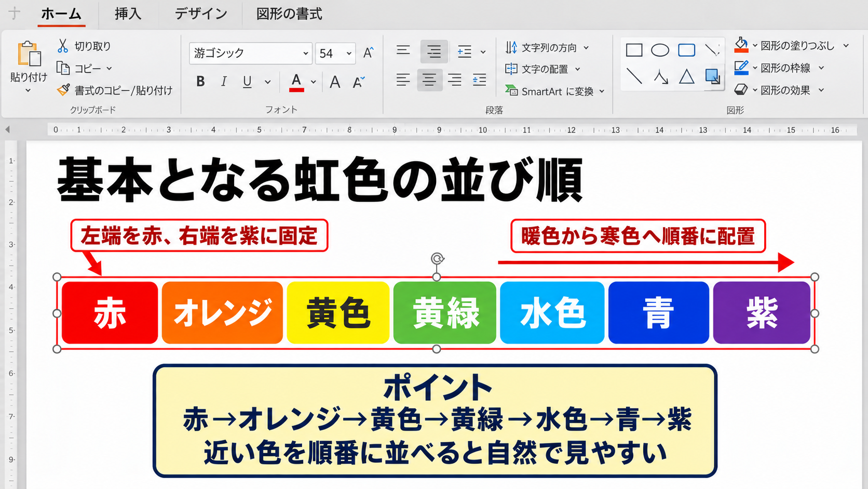Image resolution: width=868 pixels, height=489 pixels.
Task: Click the 文字列の方向 text direction icon
Action: click(511, 47)
